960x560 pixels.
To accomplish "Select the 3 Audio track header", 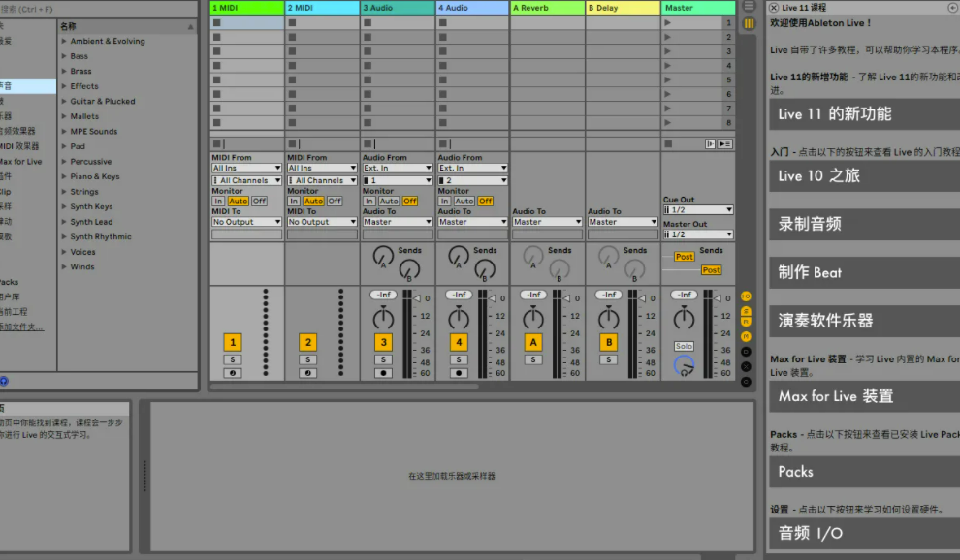I will point(398,8).
